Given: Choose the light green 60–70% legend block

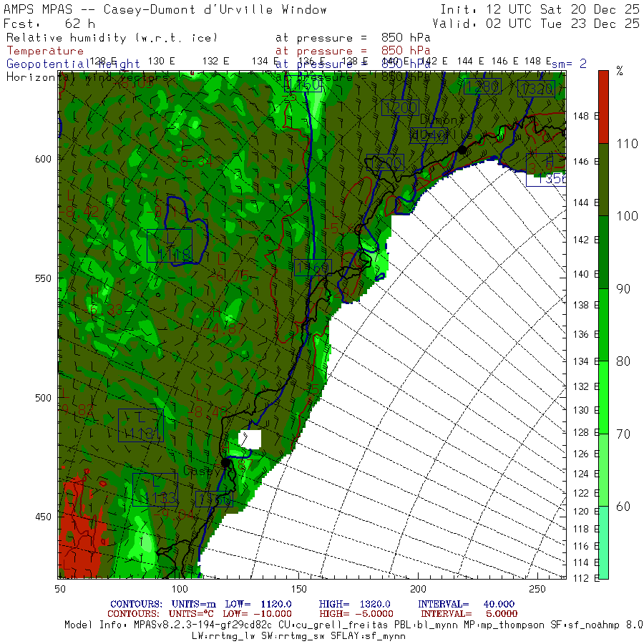Looking at the screenshot, I should pos(603,470).
